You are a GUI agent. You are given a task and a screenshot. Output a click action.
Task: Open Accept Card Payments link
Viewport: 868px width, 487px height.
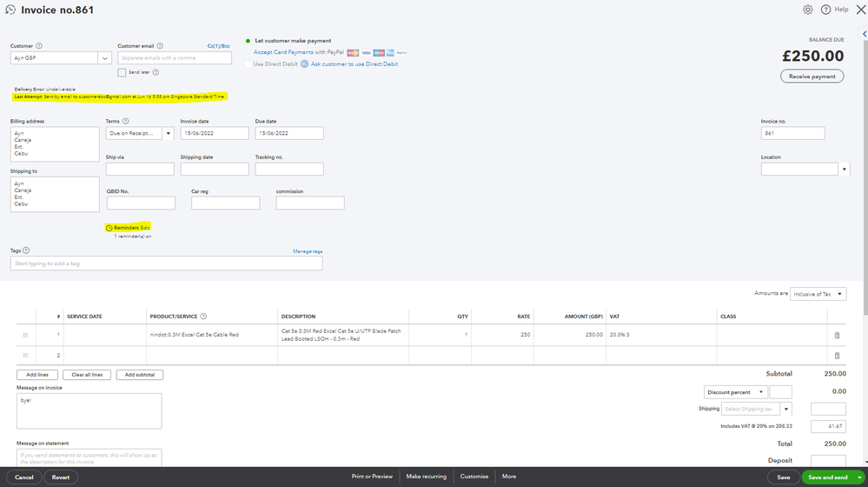[x=283, y=52]
